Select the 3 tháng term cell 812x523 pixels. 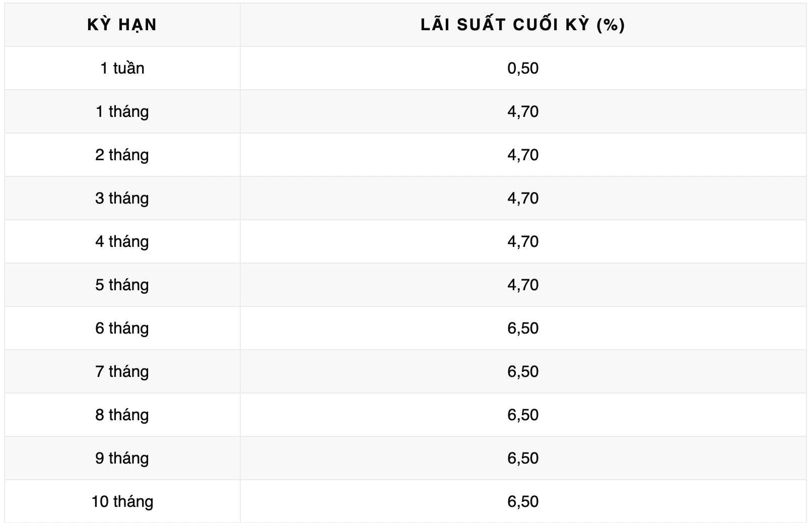pyautogui.click(x=122, y=198)
